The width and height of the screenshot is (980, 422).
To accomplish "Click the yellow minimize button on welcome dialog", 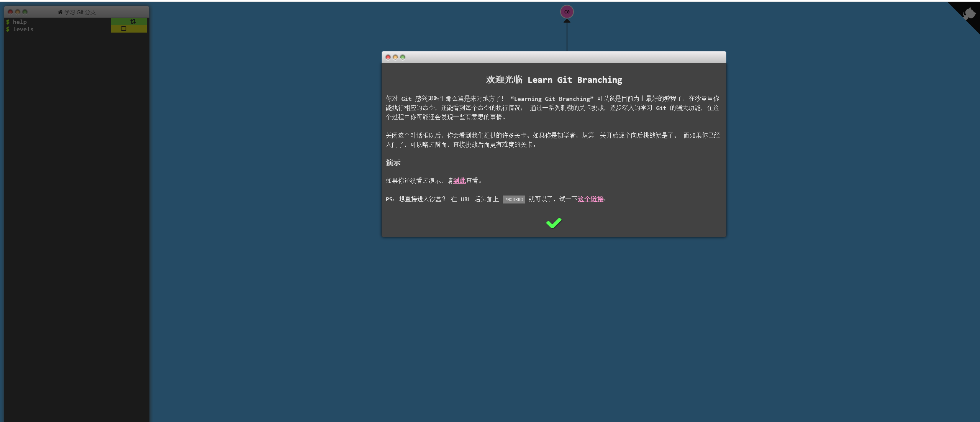I will pos(395,57).
